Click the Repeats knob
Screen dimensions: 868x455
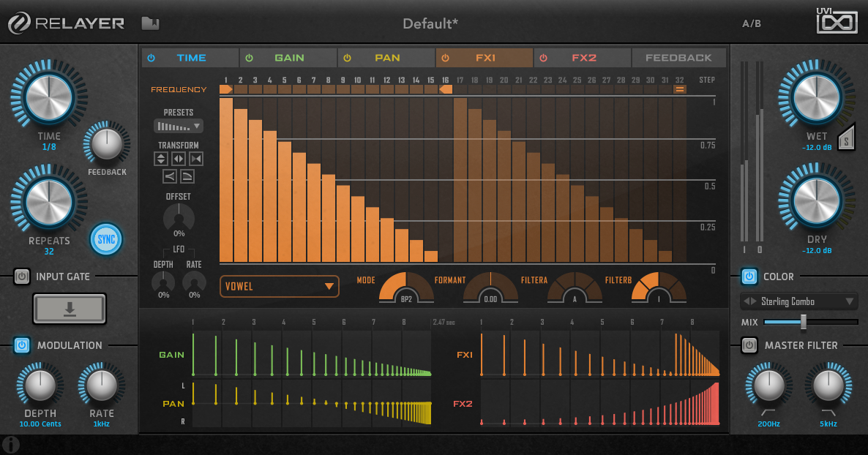pos(49,202)
